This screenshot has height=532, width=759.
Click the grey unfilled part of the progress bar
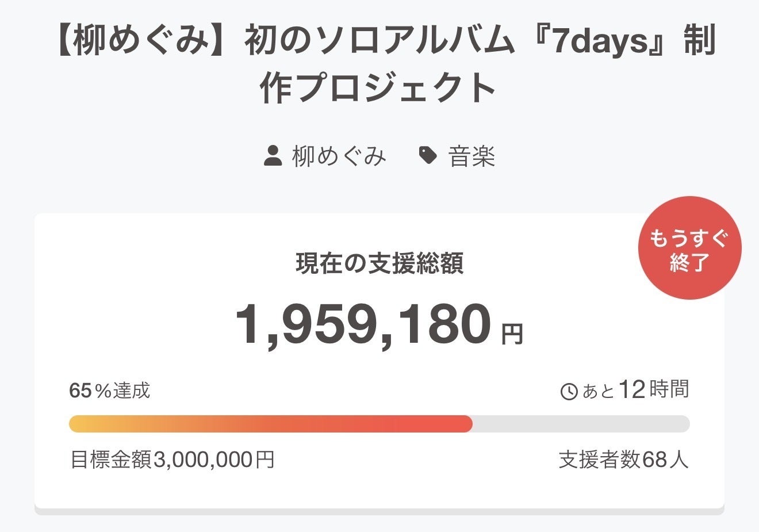coord(581,424)
